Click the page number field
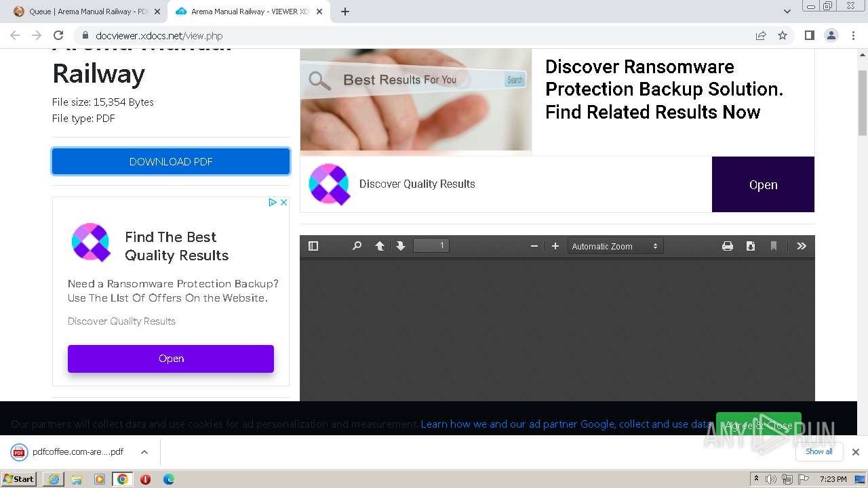Viewport: 868px width, 488px height. point(431,245)
